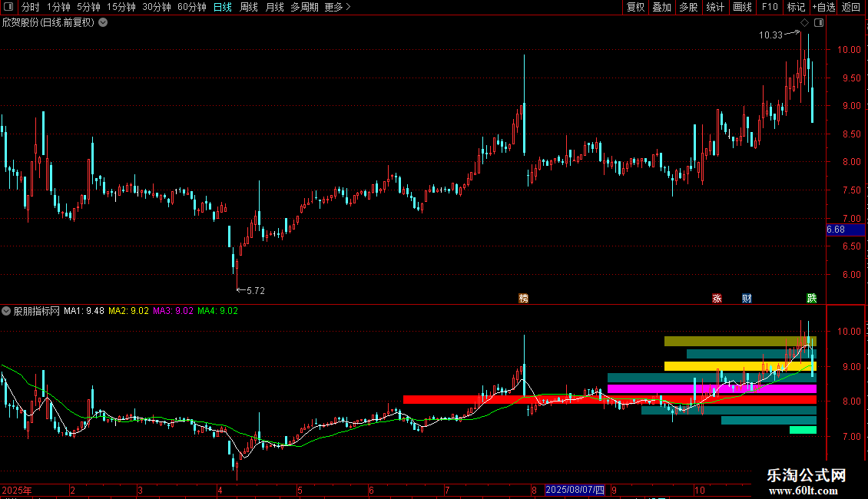Image resolution: width=868 pixels, height=499 pixels.
Task: Click the 标记 mark button
Action: pyautogui.click(x=796, y=7)
